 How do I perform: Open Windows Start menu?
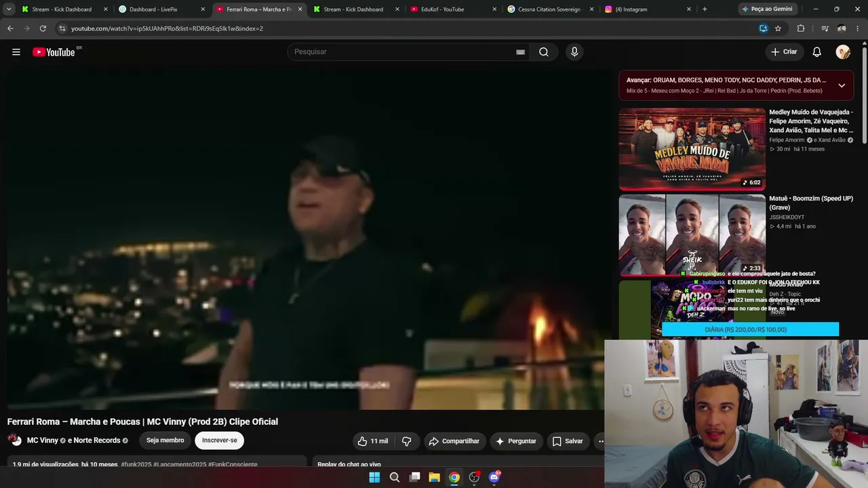[x=374, y=477]
